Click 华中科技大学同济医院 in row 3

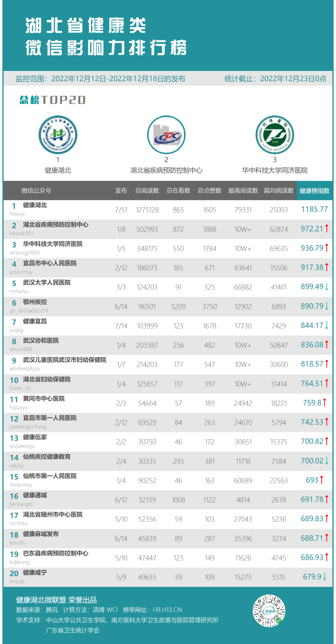click(53, 244)
